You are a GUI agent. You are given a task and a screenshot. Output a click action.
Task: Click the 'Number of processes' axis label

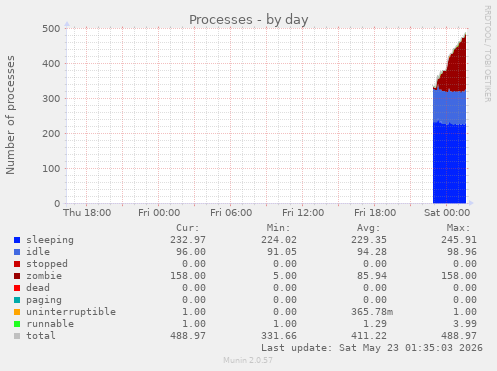pos(10,115)
